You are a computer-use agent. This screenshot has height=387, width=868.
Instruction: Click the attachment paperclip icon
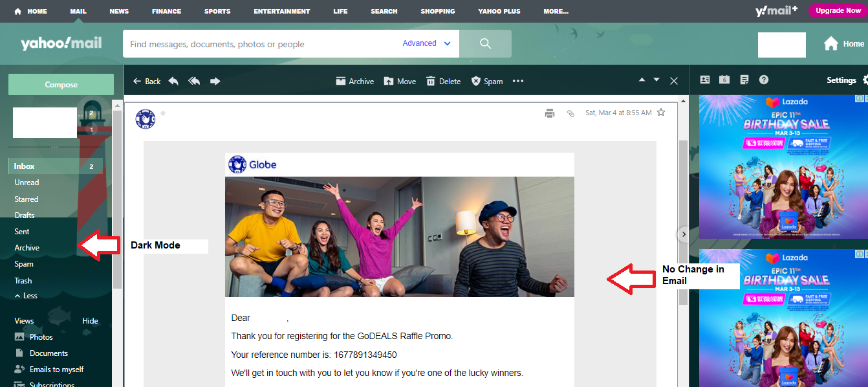(570, 113)
